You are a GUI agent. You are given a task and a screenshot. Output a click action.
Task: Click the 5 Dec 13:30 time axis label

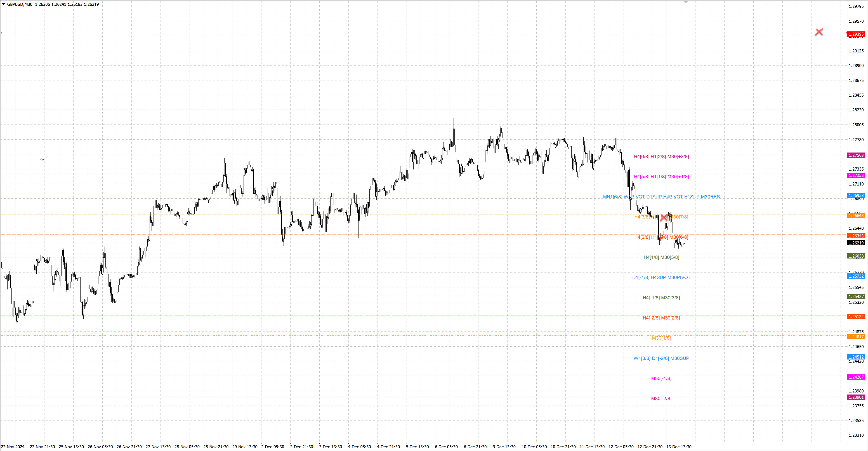point(417,447)
